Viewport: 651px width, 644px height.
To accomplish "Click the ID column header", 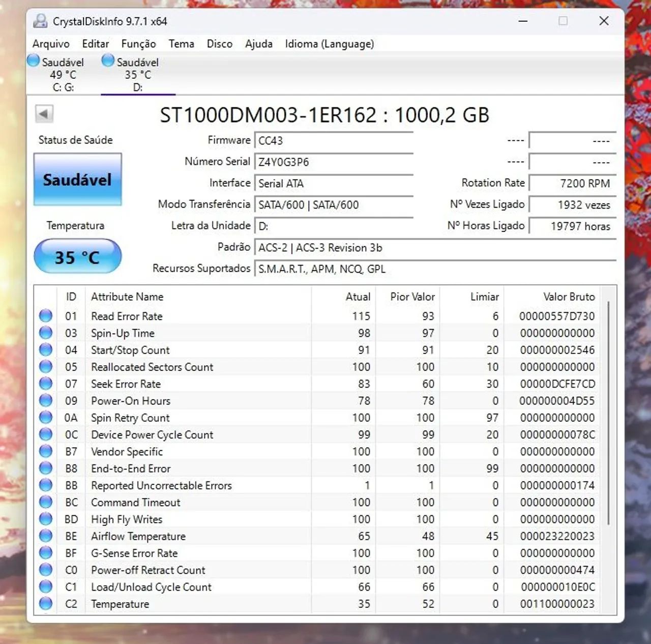I will coord(71,297).
